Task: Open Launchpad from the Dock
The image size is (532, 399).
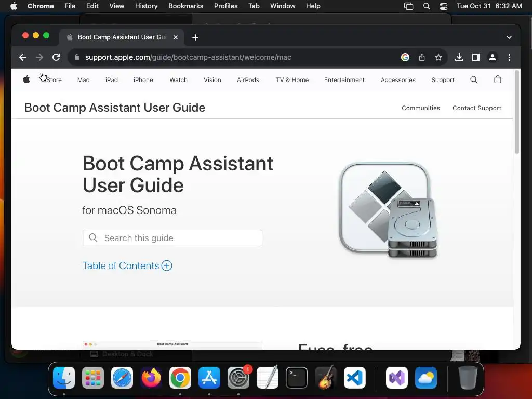Action: pos(93,378)
